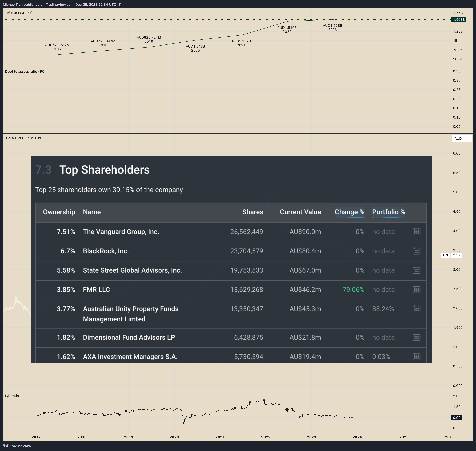Image resolution: width=476 pixels, height=451 pixels.
Task: Click the 88.24% portfolio value
Action: (383, 309)
